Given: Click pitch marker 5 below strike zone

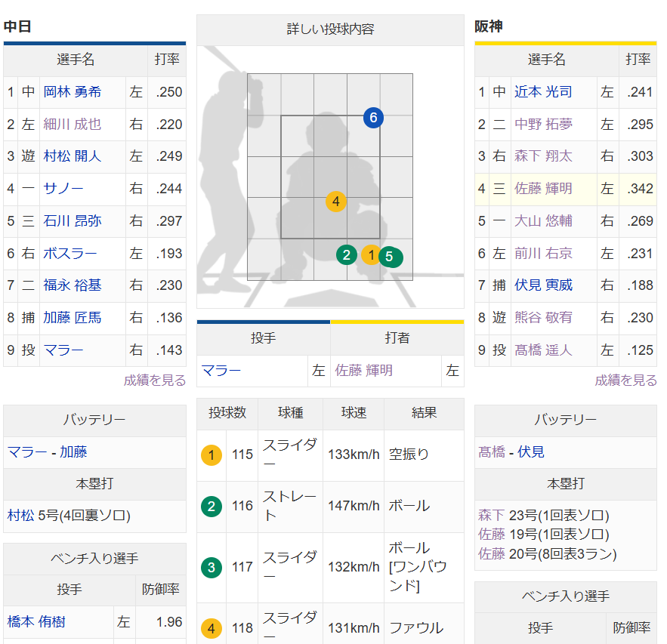Looking at the screenshot, I should coord(391,257).
